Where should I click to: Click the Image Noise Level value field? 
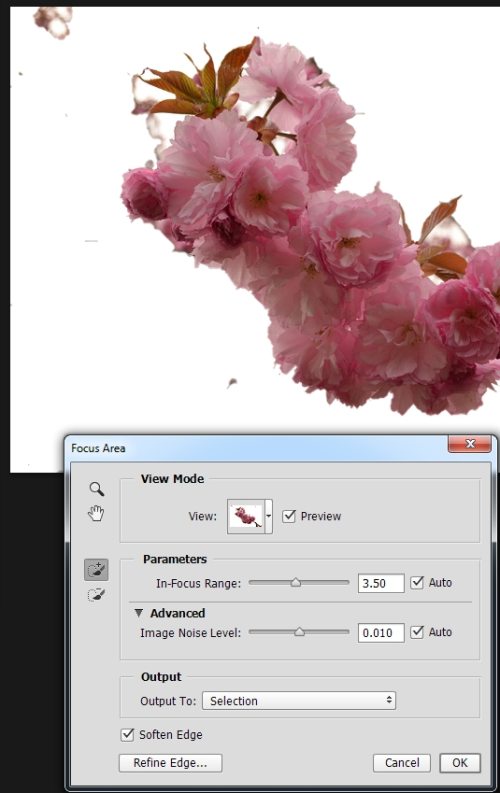point(381,633)
